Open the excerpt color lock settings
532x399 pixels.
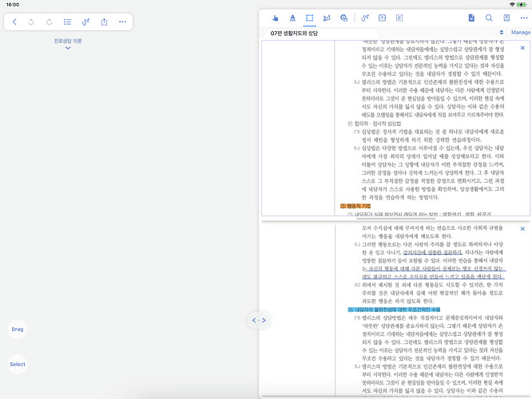[x=343, y=18]
